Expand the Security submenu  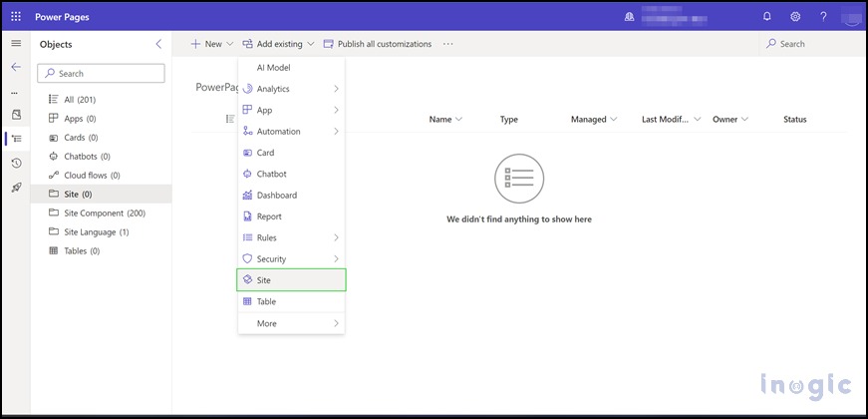291,258
